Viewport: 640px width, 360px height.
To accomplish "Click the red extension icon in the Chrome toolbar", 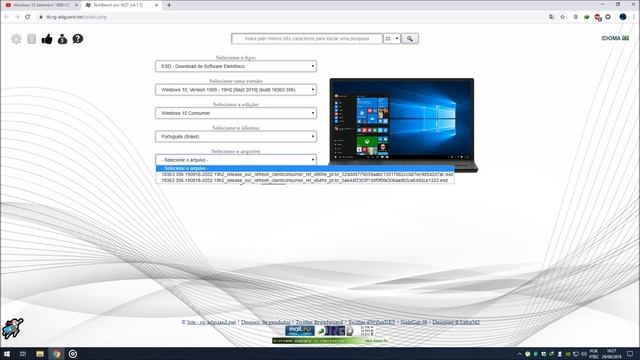I will (598, 17).
